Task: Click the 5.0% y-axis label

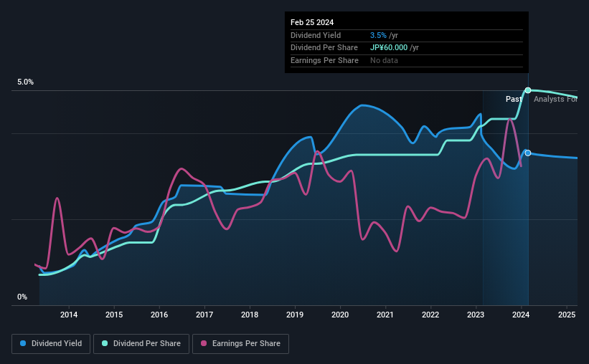Action: (26, 82)
